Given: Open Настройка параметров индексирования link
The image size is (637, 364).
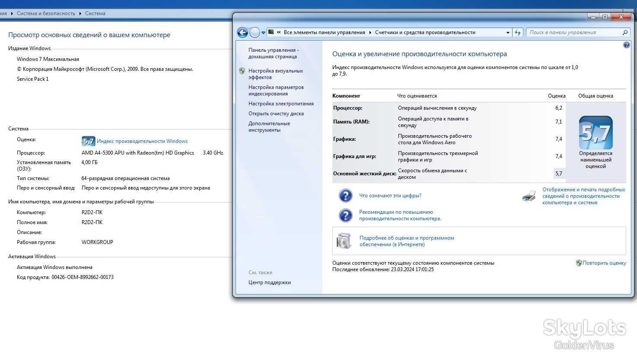Looking at the screenshot, I should point(276,90).
